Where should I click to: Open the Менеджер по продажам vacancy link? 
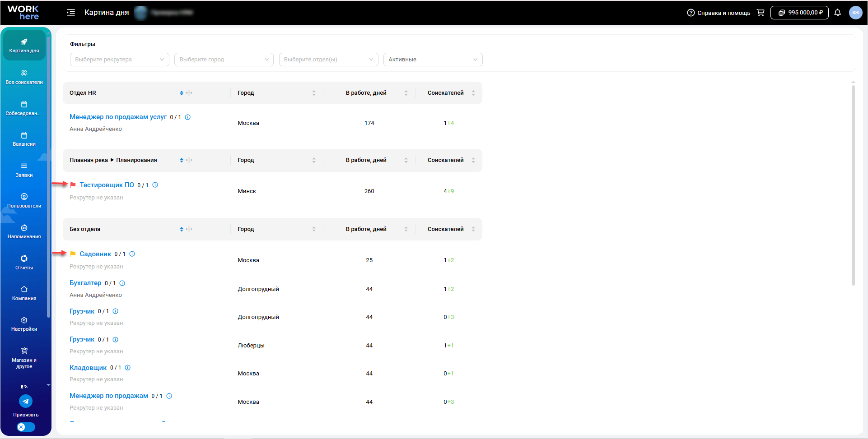(109, 396)
